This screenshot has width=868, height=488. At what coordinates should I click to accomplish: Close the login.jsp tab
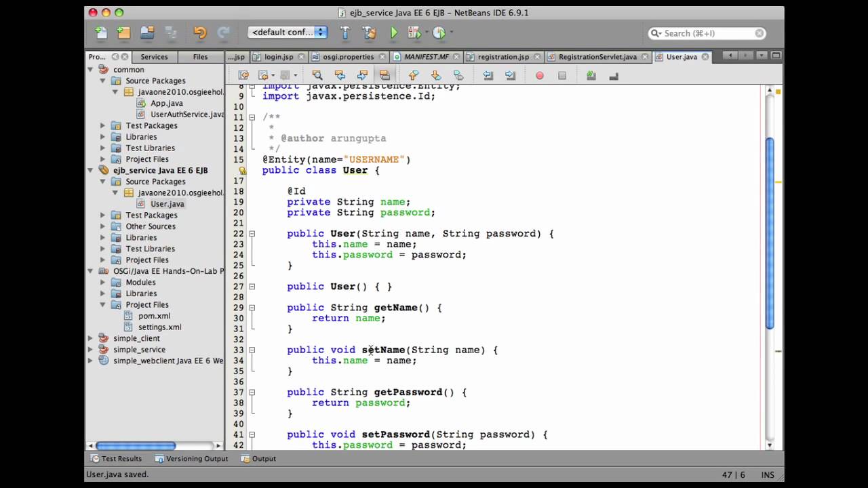click(x=302, y=57)
